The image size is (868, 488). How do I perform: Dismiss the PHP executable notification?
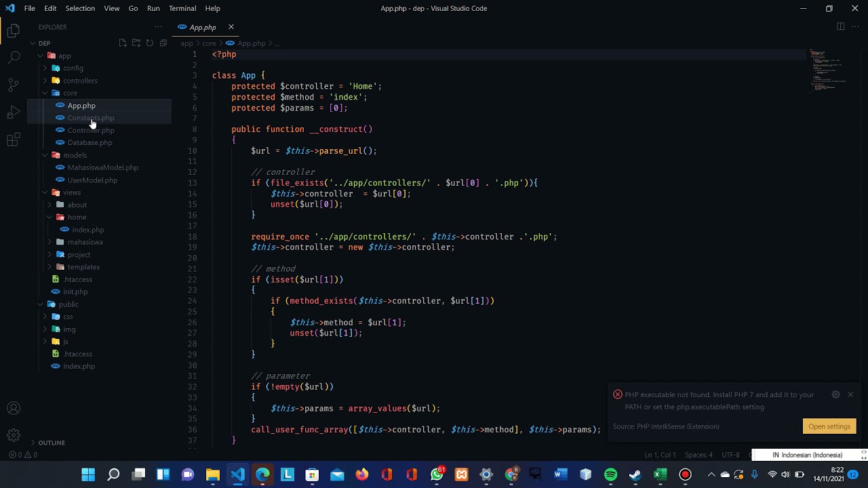point(850,394)
